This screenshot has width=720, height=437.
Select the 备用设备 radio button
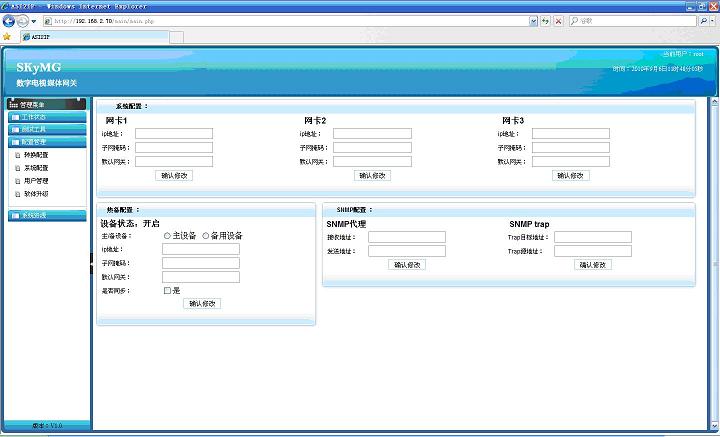(205, 236)
